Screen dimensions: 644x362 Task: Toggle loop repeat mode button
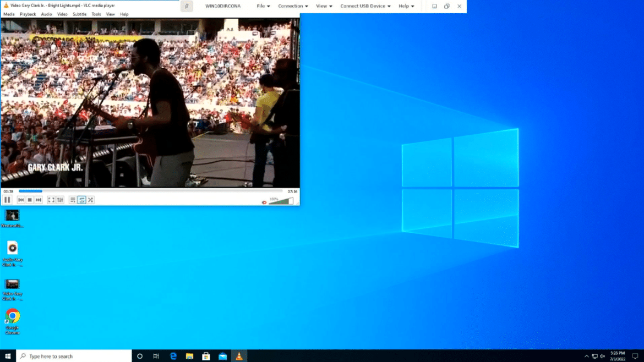pyautogui.click(x=81, y=200)
